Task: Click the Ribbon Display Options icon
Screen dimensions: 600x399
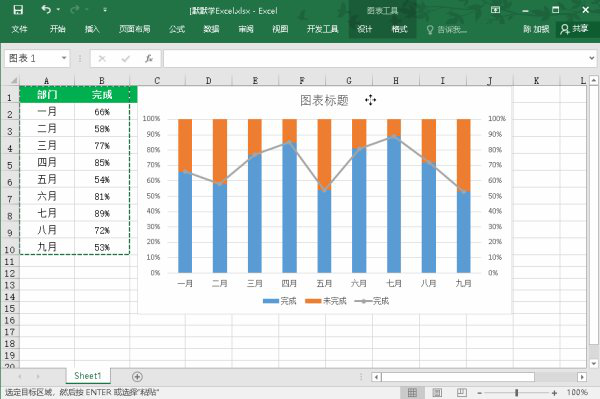Action: click(x=496, y=10)
